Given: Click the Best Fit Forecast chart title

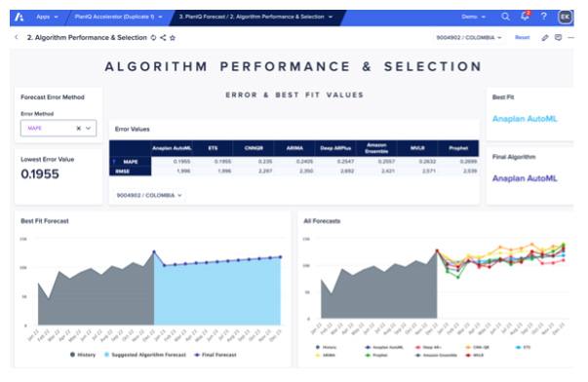Looking at the screenshot, I should pos(45,221).
